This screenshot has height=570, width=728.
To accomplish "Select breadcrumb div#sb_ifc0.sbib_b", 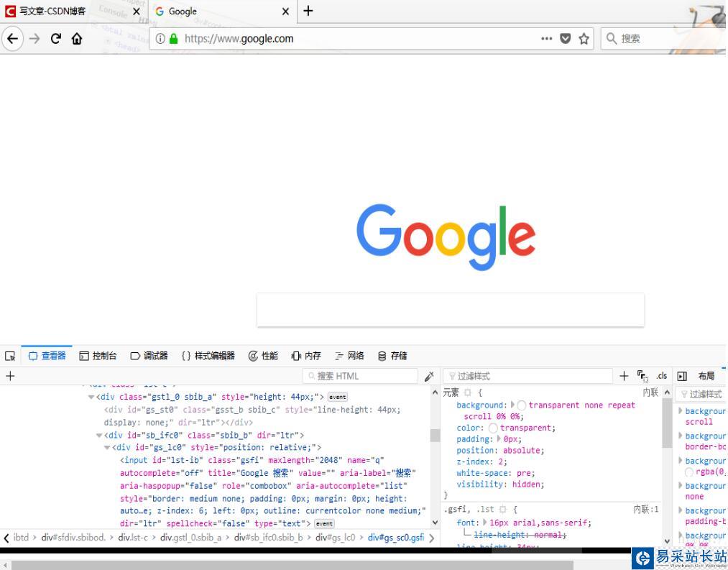I will (268, 538).
